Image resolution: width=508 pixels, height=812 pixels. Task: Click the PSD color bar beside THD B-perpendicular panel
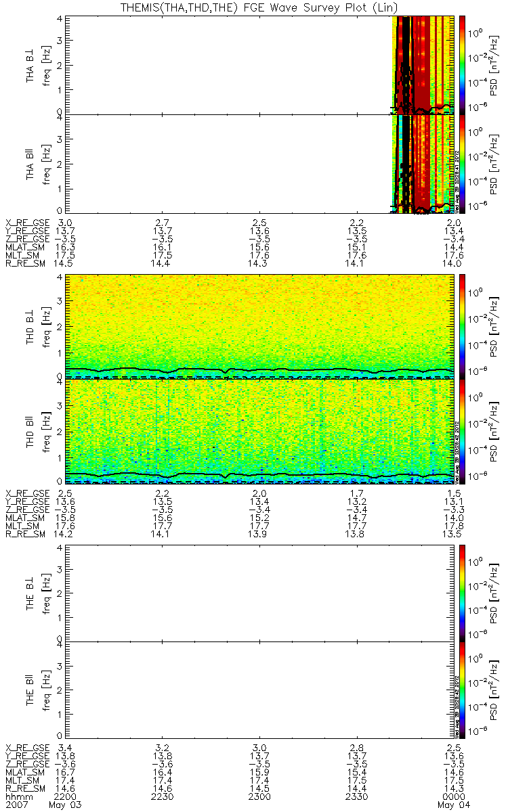[463, 325]
